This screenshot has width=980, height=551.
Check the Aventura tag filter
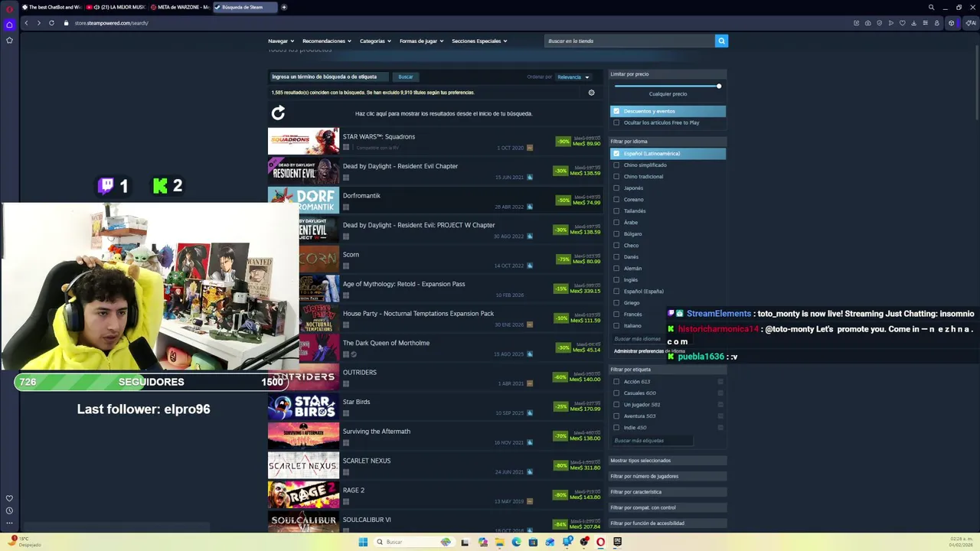pos(616,416)
